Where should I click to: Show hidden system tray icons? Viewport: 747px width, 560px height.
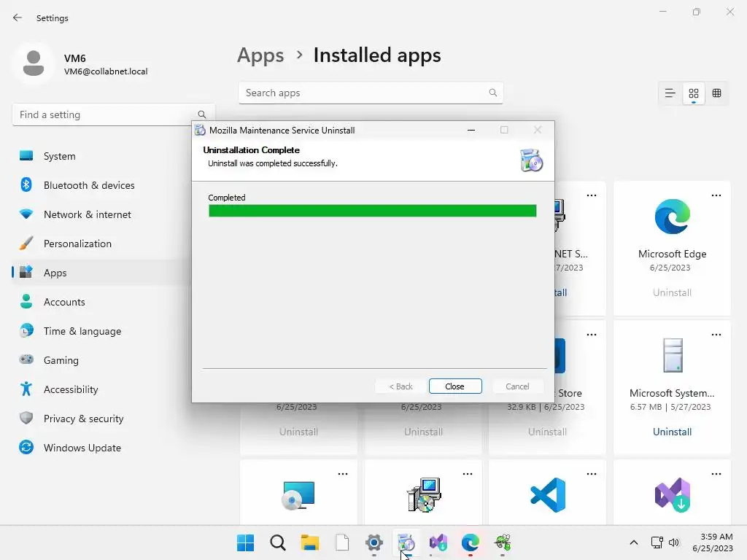[634, 542]
